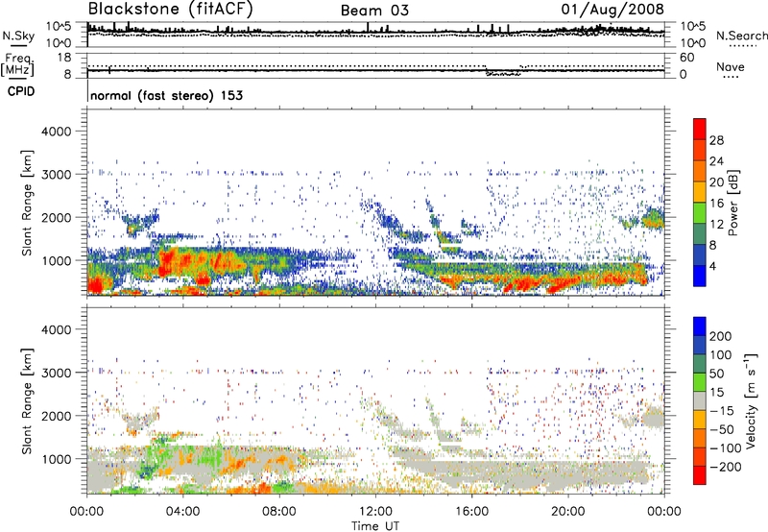
Task: Click the Blackstone (fitACF) plot title
Action: (x=170, y=9)
